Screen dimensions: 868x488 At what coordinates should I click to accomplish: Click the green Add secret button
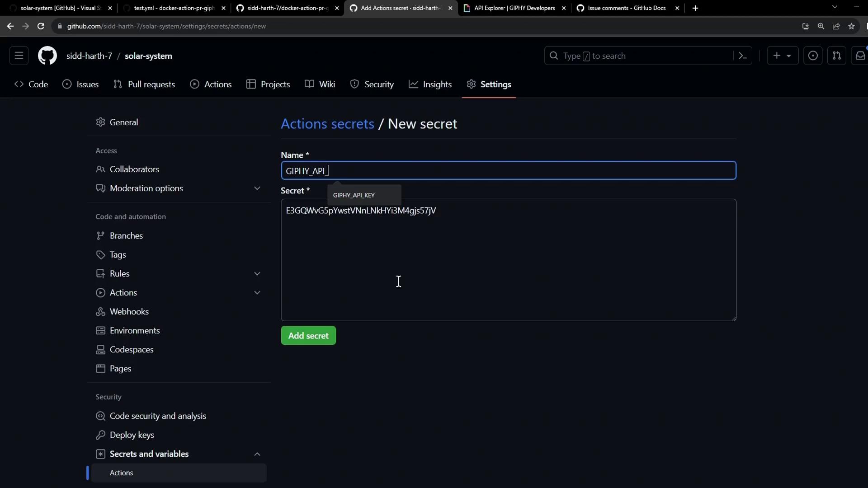(x=308, y=336)
